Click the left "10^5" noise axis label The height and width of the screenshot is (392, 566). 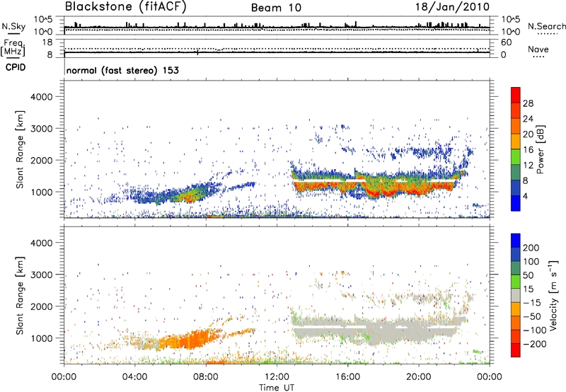pyautogui.click(x=43, y=20)
